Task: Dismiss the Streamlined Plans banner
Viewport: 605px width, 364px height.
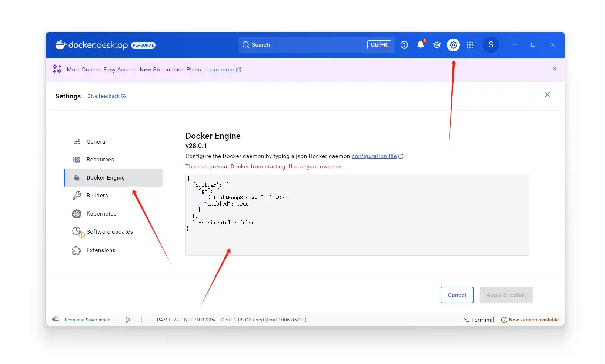Action: (554, 69)
